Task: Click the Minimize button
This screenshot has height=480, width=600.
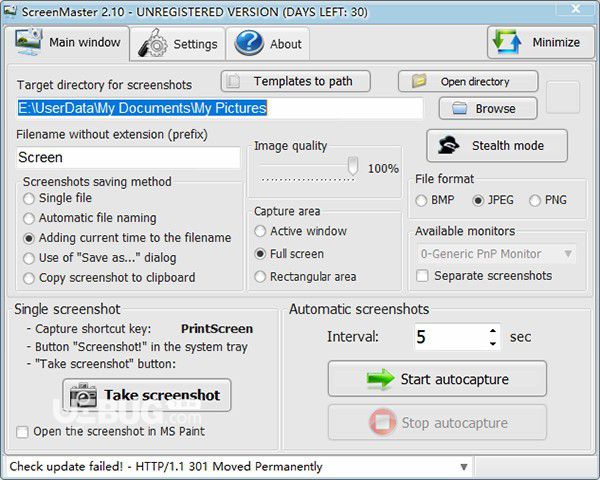Action: [541, 42]
